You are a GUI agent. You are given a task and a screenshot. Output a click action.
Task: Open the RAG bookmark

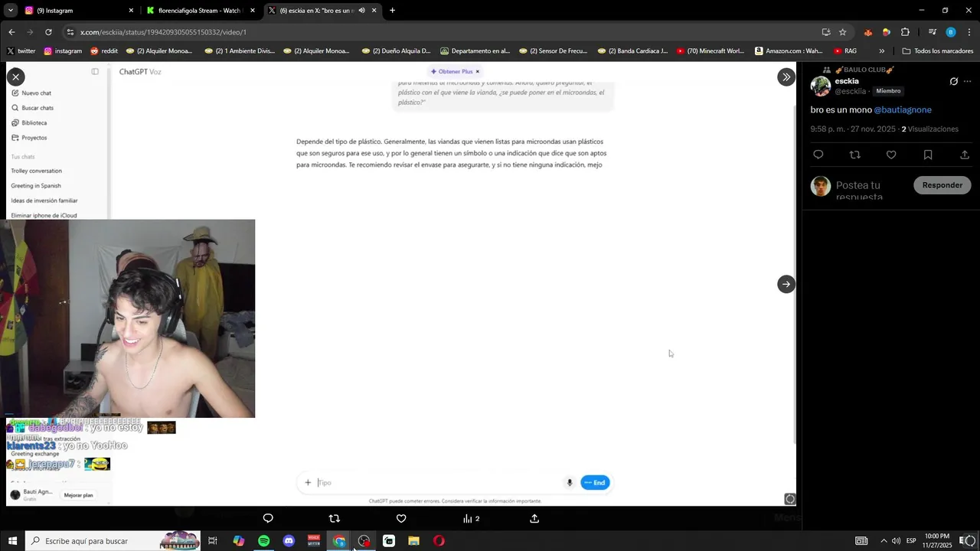(845, 51)
